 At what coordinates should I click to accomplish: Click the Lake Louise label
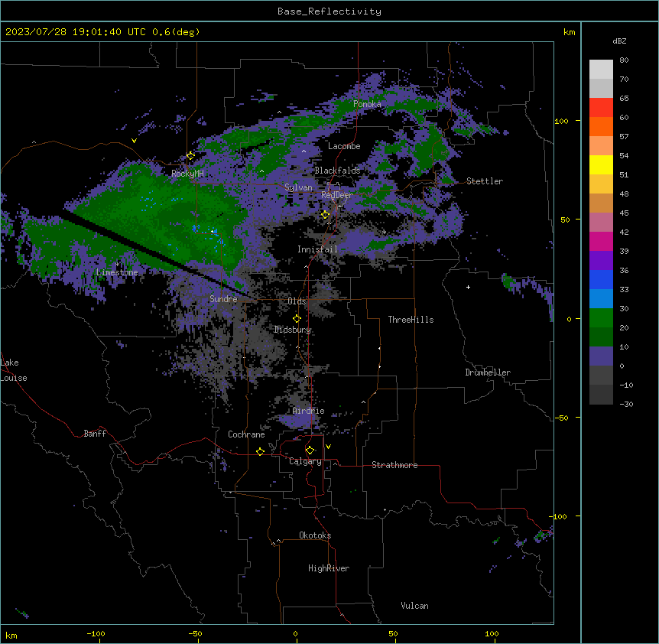tap(14, 370)
